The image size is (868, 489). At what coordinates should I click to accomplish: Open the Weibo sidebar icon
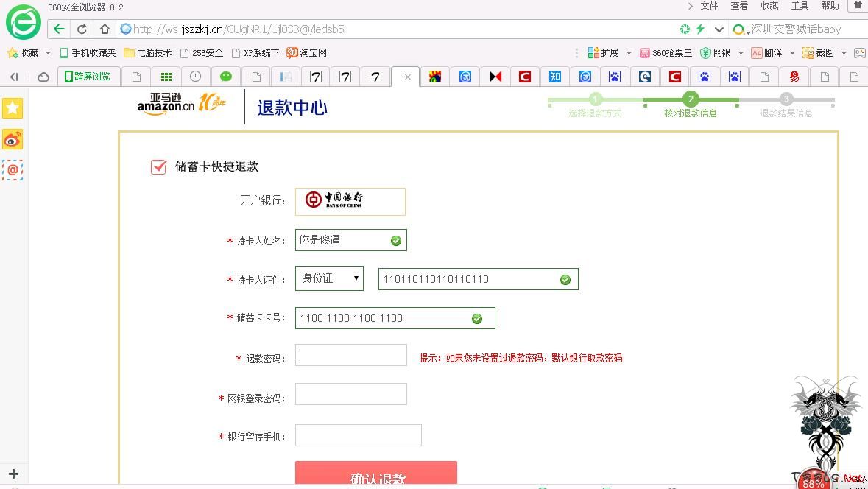pos(13,139)
